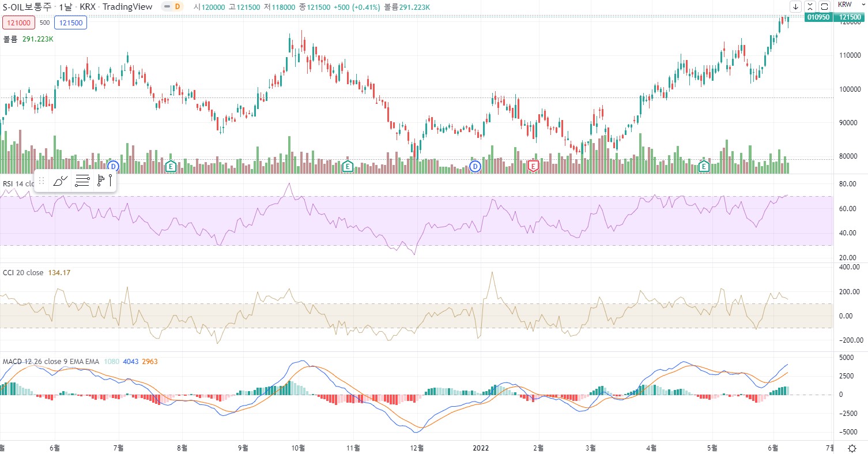Click the 110000 price axis label

tap(850, 56)
